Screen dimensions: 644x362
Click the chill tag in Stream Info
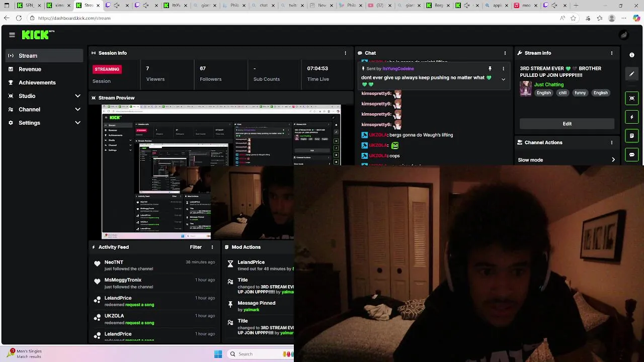point(562,93)
